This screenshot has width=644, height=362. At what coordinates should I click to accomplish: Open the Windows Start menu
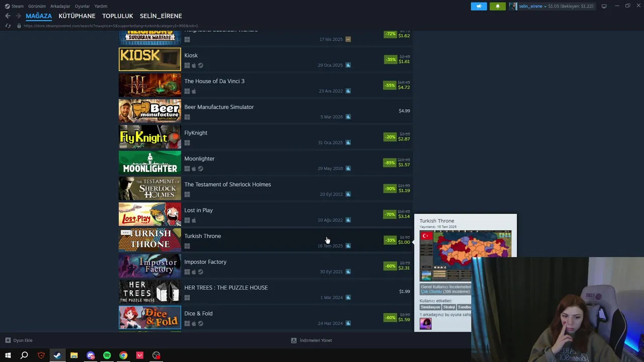point(8,355)
